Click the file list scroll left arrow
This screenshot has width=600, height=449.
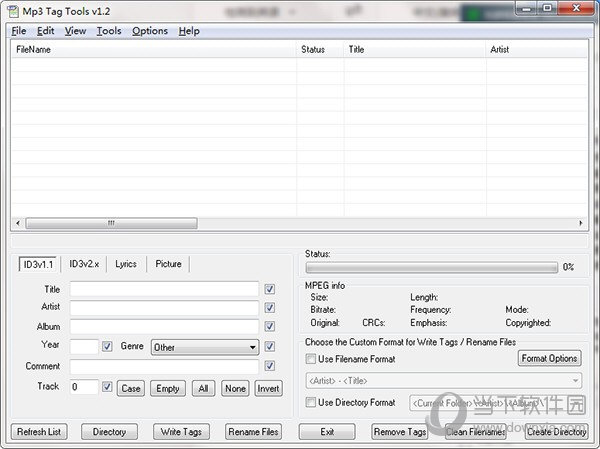[x=18, y=223]
